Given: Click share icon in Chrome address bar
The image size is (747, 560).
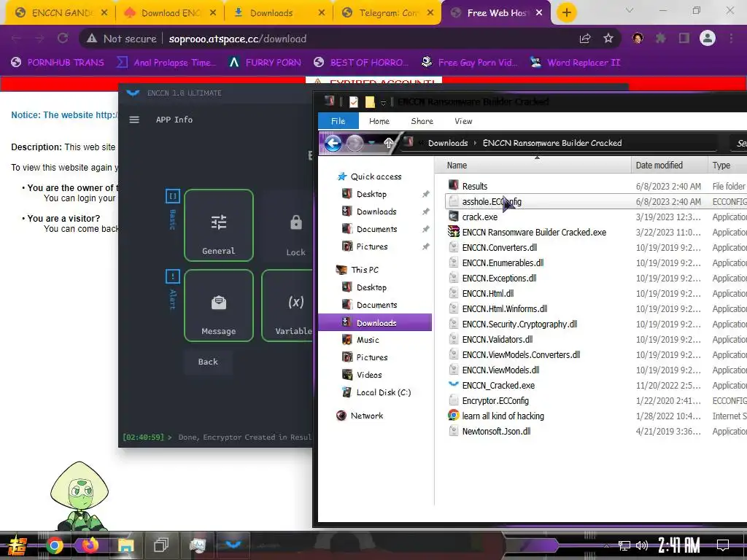Looking at the screenshot, I should pos(585,39).
